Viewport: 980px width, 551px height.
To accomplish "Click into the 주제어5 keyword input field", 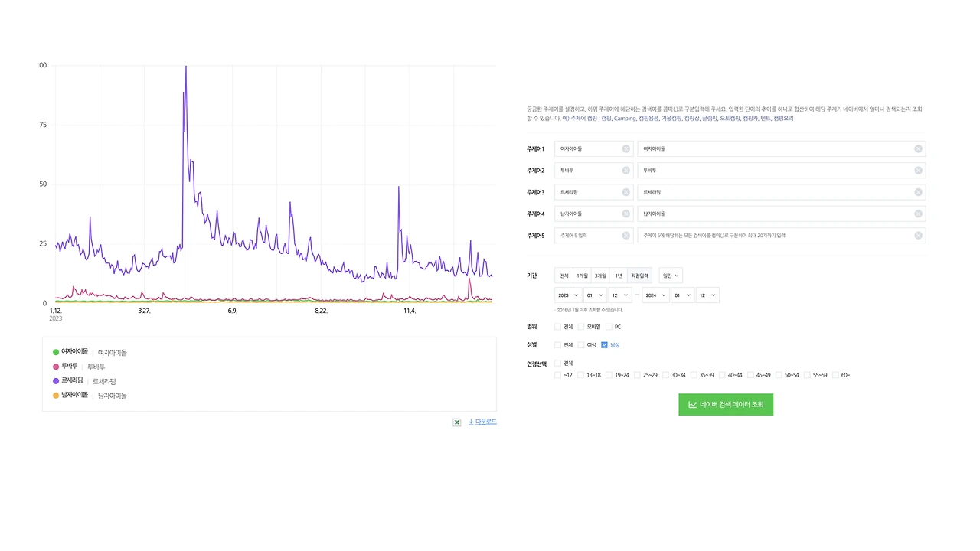I will 782,236.
